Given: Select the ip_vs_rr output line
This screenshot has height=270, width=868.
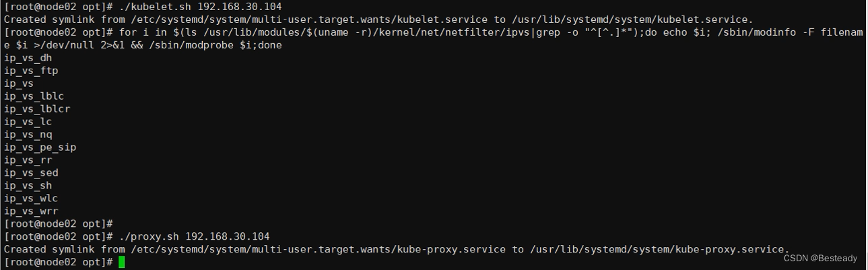Looking at the screenshot, I should click(x=28, y=160).
